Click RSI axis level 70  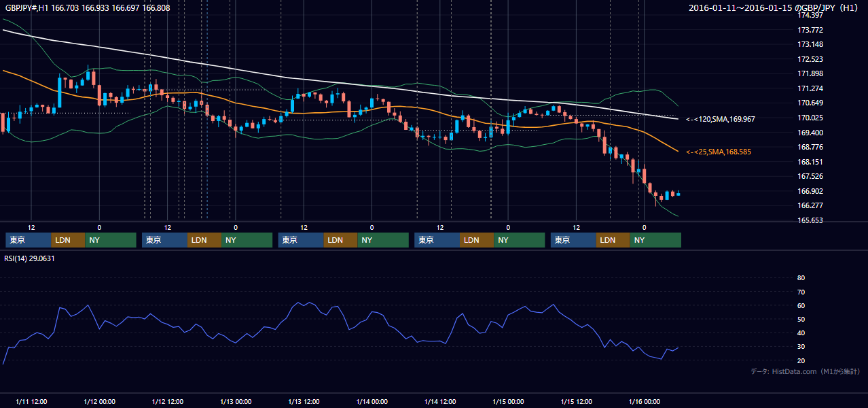tap(801, 292)
